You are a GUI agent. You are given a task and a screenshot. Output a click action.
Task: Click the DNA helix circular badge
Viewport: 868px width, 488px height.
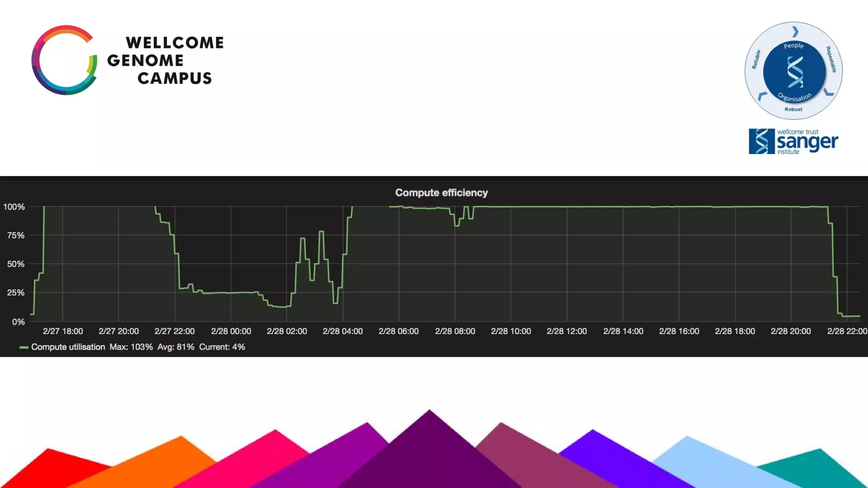pos(794,71)
